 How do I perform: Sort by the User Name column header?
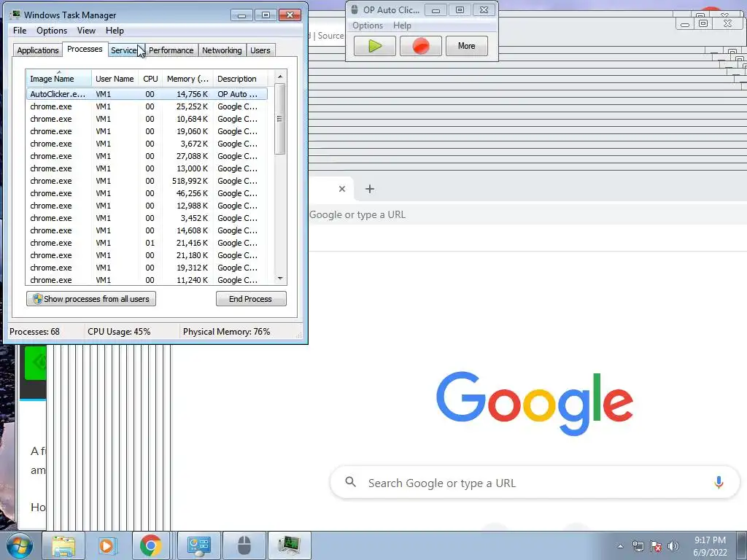[115, 79]
